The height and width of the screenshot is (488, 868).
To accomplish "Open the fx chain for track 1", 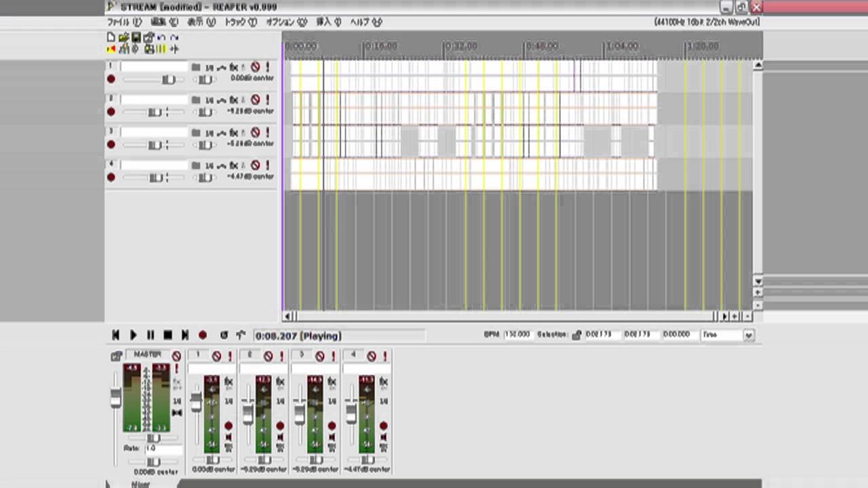I will 233,67.
